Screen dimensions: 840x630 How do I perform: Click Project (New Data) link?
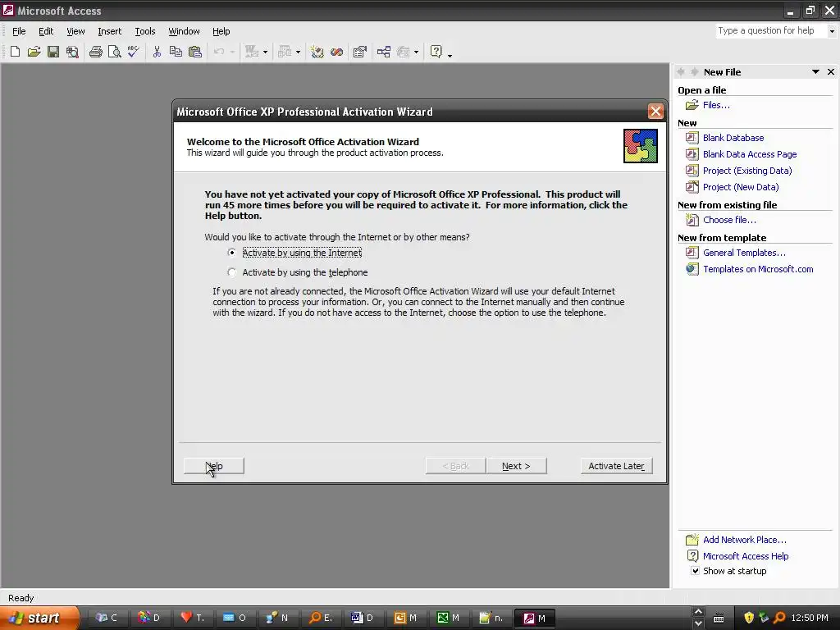[x=741, y=187]
